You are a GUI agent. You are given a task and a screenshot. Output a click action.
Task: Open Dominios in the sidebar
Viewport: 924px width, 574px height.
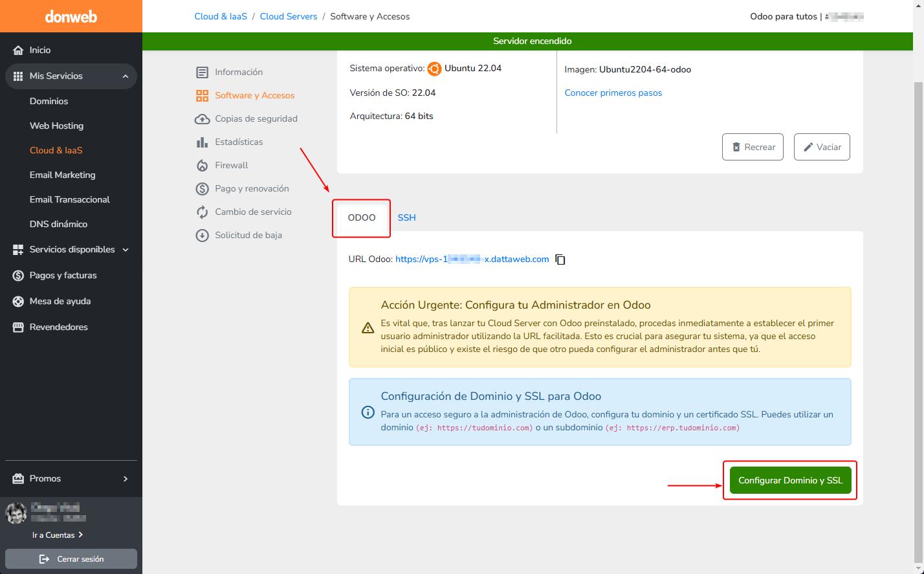click(49, 101)
